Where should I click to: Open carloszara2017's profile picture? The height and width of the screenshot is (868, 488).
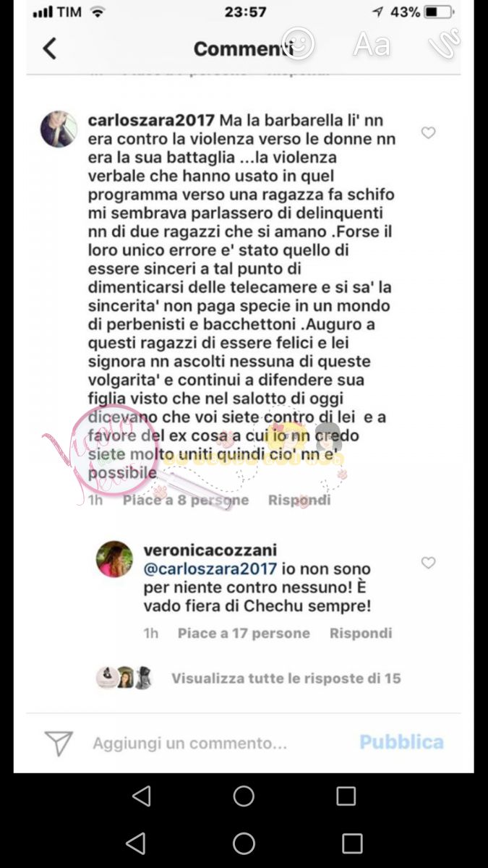point(59,129)
